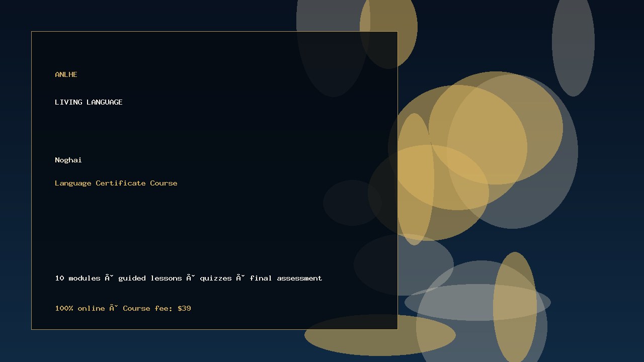Click the ANLHE brand name
Image resolution: width=644 pixels, height=362 pixels.
coord(66,74)
